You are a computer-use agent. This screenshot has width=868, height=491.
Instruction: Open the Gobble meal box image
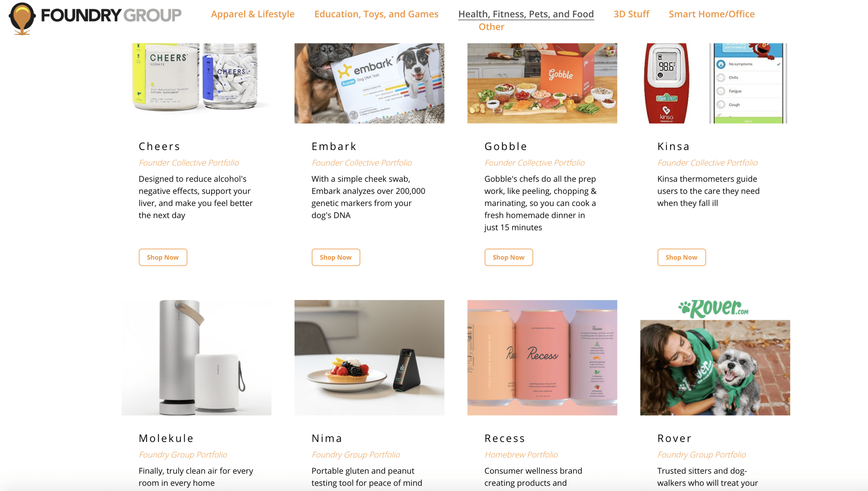[542, 83]
